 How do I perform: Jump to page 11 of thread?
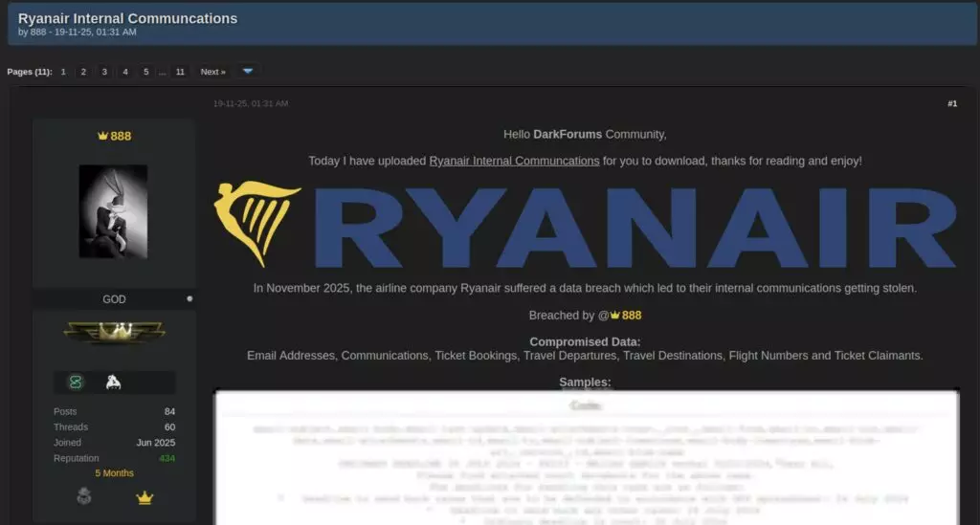click(180, 72)
